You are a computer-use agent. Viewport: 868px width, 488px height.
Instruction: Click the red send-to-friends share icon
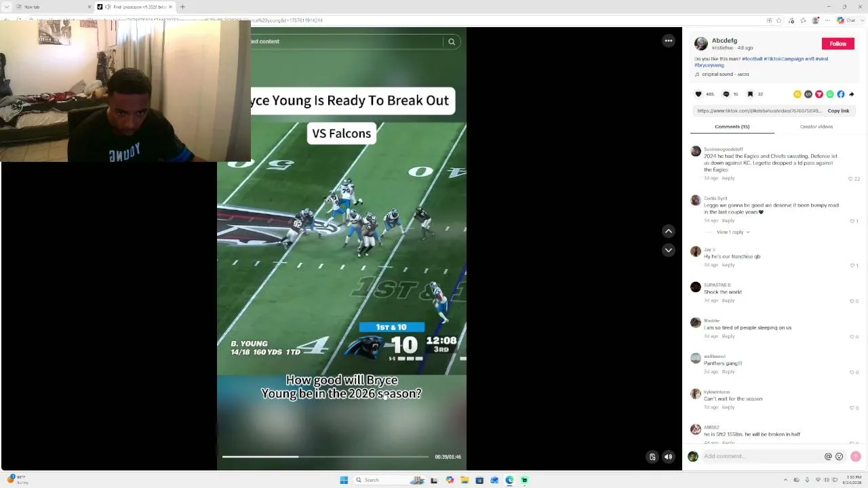(x=819, y=94)
